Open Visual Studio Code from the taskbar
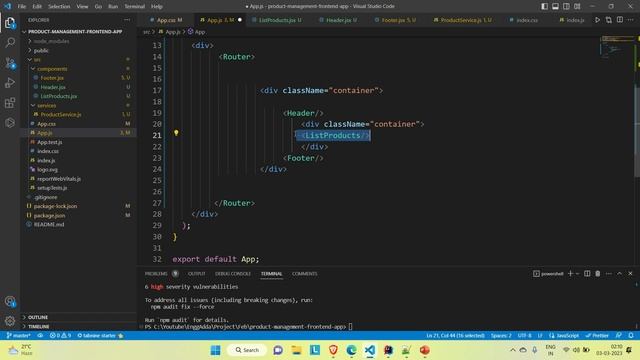The image size is (640, 360). (370, 350)
